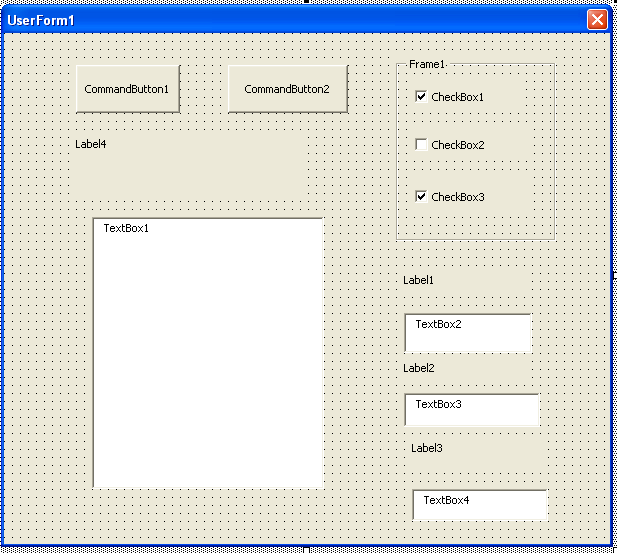Image resolution: width=617 pixels, height=553 pixels.
Task: Select the Frame1 caption
Action: (x=427, y=64)
